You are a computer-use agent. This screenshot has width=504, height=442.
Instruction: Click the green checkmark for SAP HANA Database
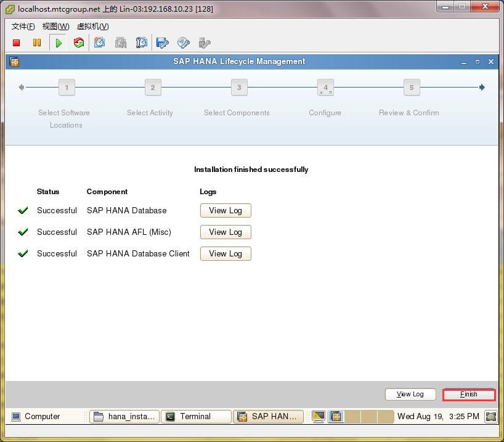[x=23, y=210]
